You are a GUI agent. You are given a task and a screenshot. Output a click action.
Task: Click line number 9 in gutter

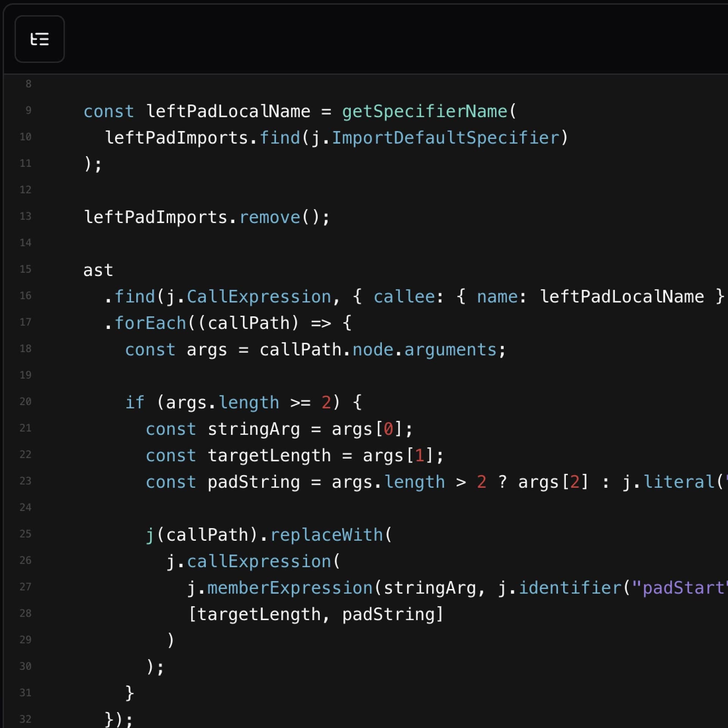28,110
